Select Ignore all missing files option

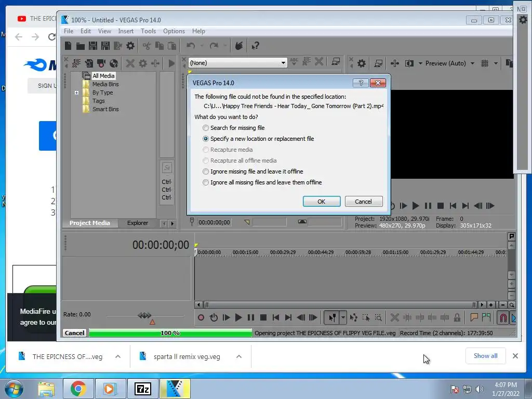tap(262, 182)
